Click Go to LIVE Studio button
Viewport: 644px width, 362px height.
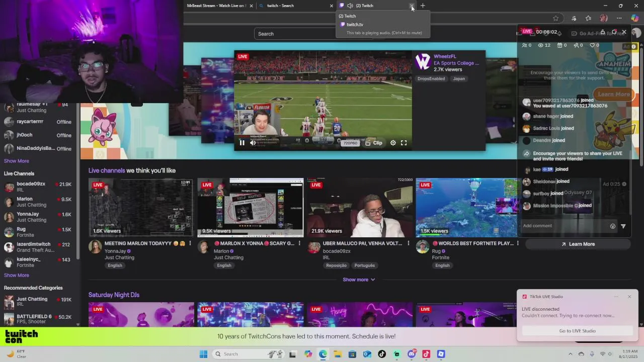pos(578,331)
